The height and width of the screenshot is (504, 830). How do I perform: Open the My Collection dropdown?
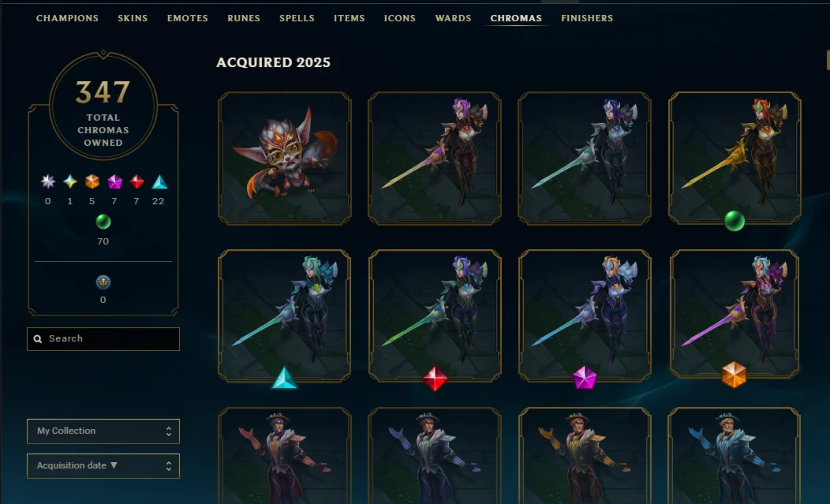pyautogui.click(x=103, y=431)
